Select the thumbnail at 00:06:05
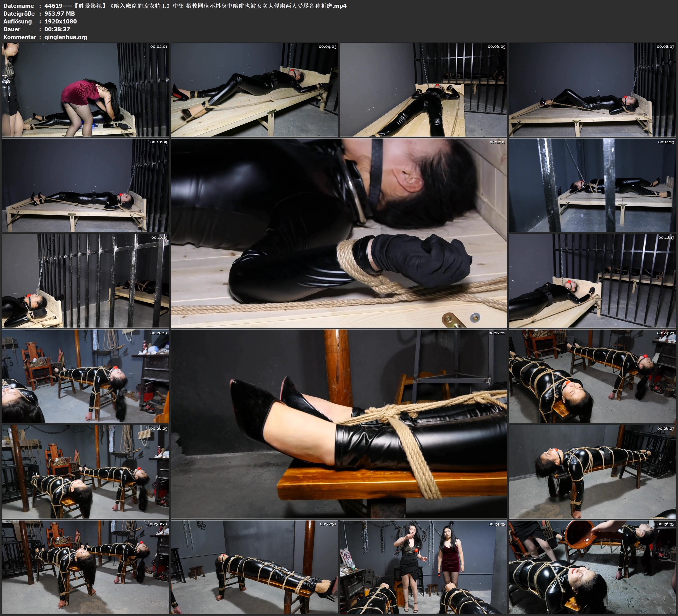The image size is (678, 616). [x=423, y=89]
